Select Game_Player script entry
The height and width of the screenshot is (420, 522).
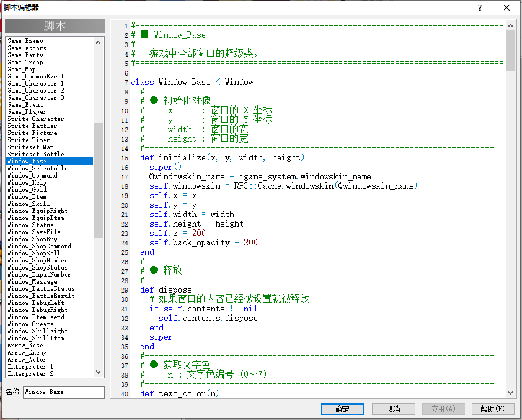(27, 111)
